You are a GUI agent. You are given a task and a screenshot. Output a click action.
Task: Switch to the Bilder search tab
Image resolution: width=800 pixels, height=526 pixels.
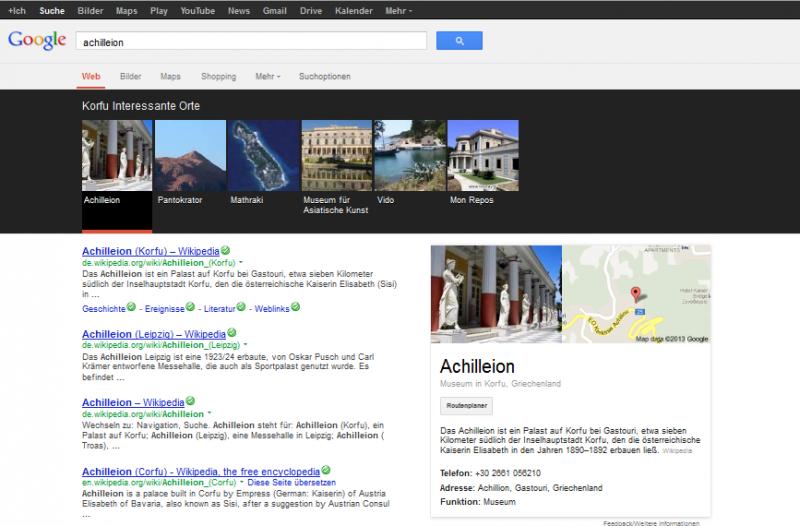pos(131,77)
